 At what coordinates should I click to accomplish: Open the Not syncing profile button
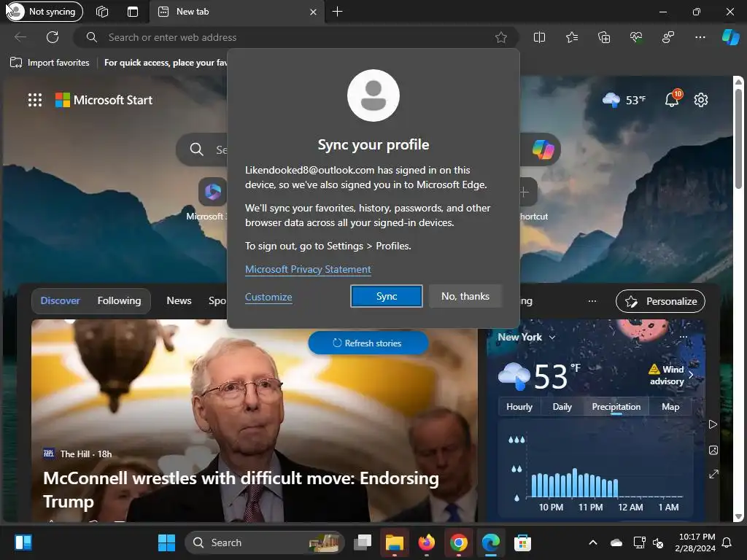point(44,12)
